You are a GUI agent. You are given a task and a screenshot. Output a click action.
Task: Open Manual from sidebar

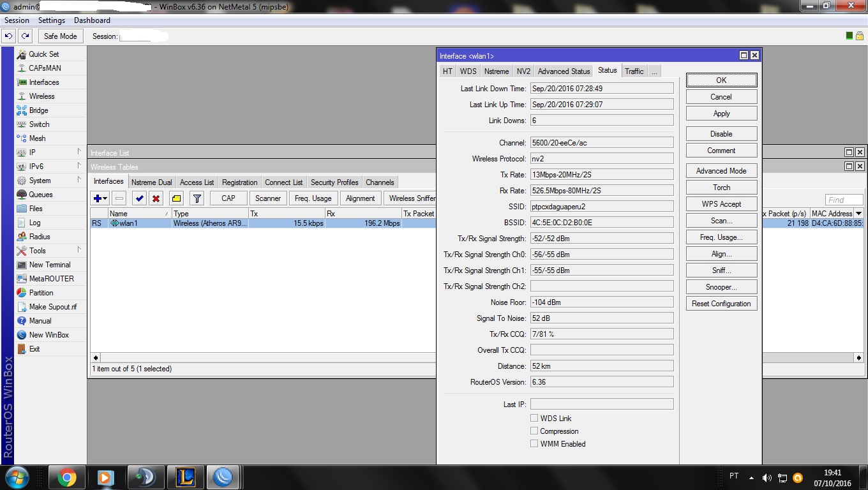tap(40, 321)
